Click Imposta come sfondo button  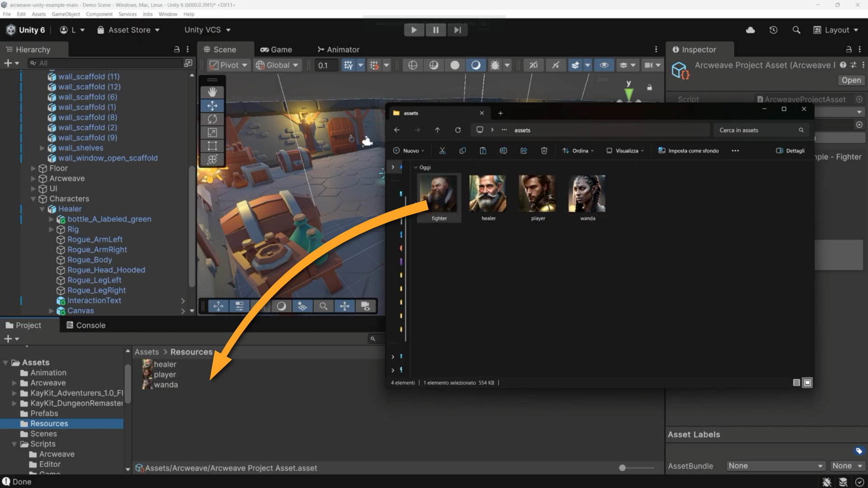point(689,150)
